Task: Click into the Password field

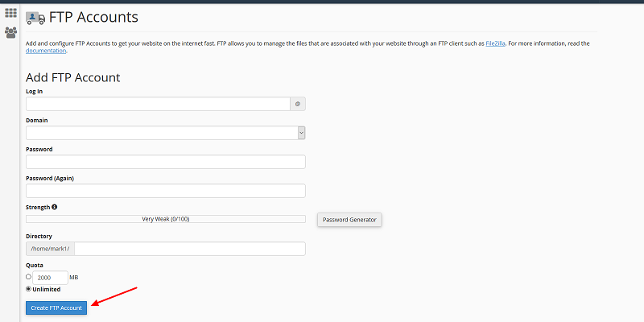Action: coord(165,162)
